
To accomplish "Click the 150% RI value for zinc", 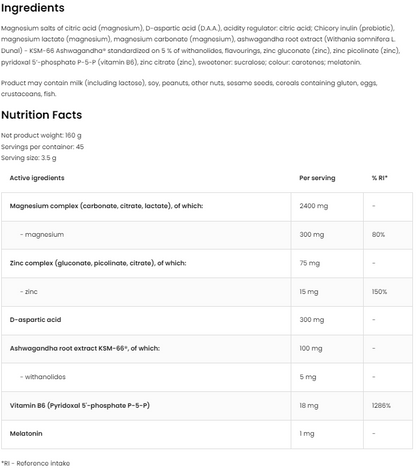I will [379, 292].
